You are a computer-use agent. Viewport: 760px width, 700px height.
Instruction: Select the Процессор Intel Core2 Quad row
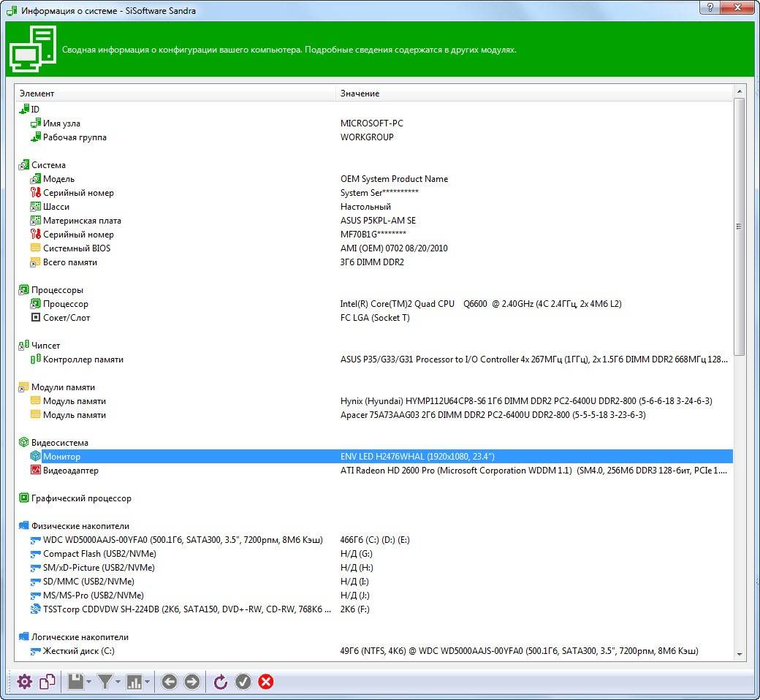(x=65, y=304)
